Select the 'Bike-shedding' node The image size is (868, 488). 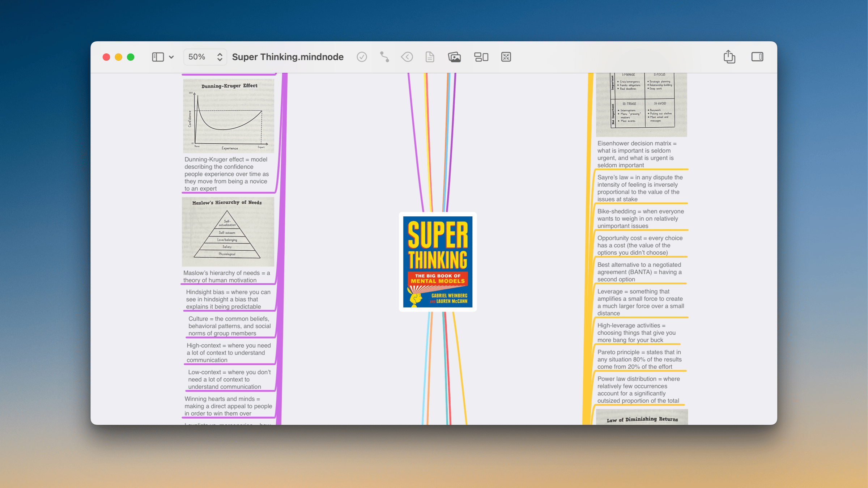pyautogui.click(x=641, y=218)
